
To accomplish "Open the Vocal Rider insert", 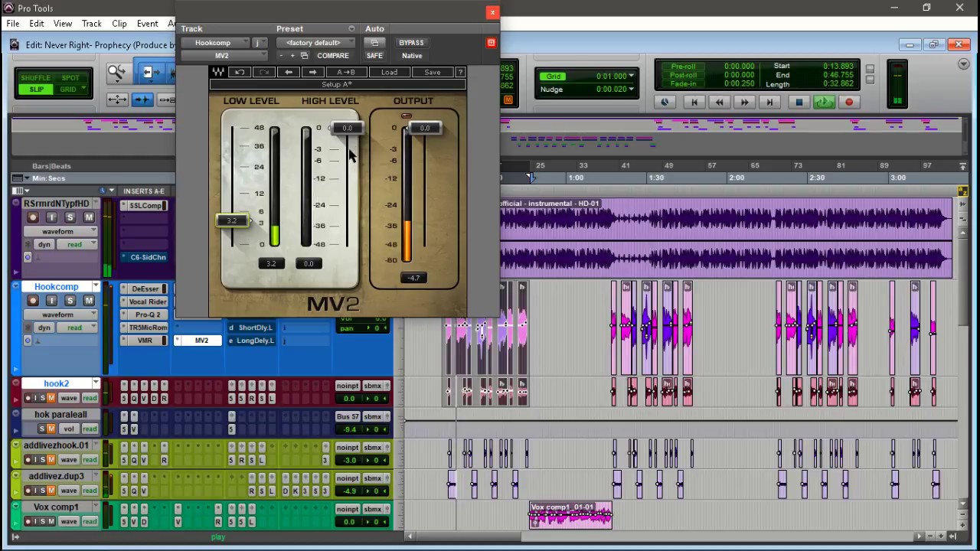I will click(144, 302).
